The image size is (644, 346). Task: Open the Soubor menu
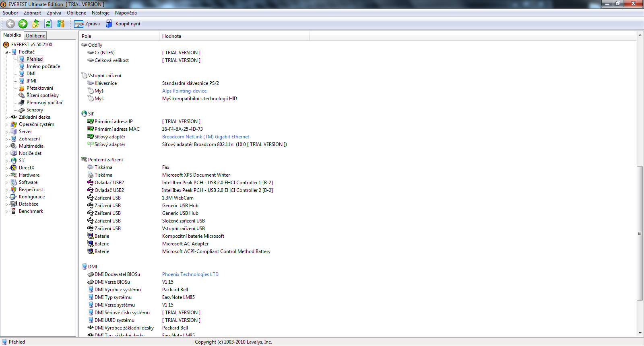click(x=10, y=13)
